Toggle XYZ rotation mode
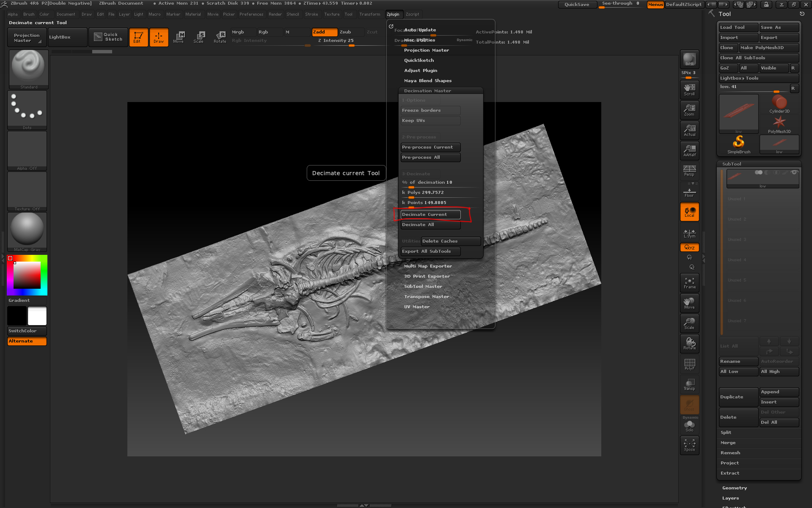Viewport: 812px width, 508px height. 689,247
